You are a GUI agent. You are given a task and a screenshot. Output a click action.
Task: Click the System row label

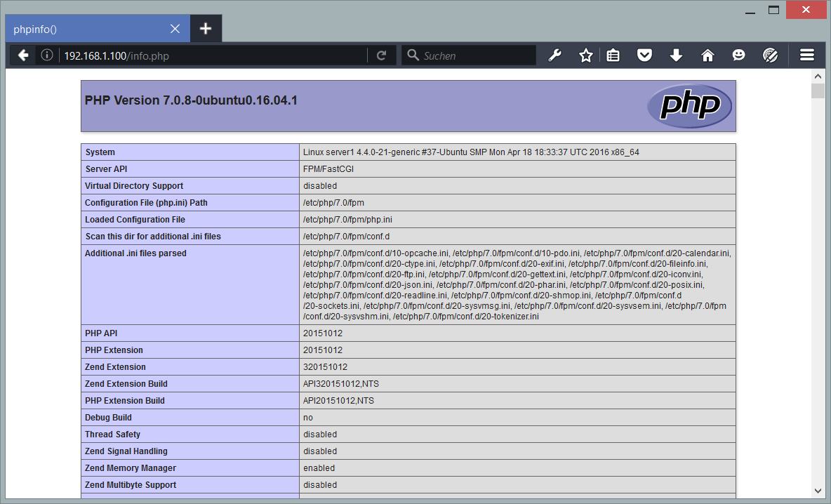100,152
